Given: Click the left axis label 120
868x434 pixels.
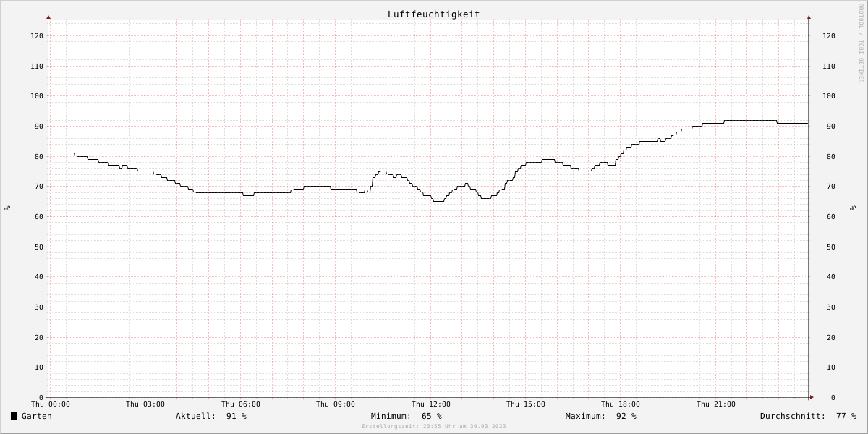Looking at the screenshot, I should point(37,36).
